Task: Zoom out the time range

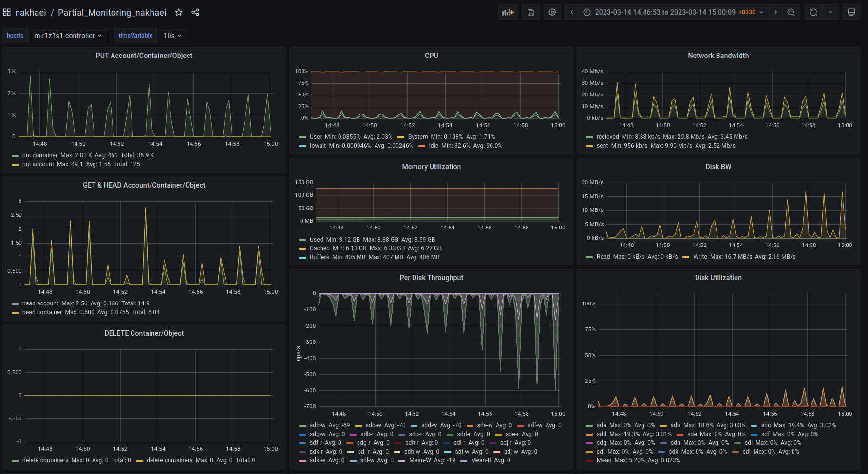Action: (791, 12)
